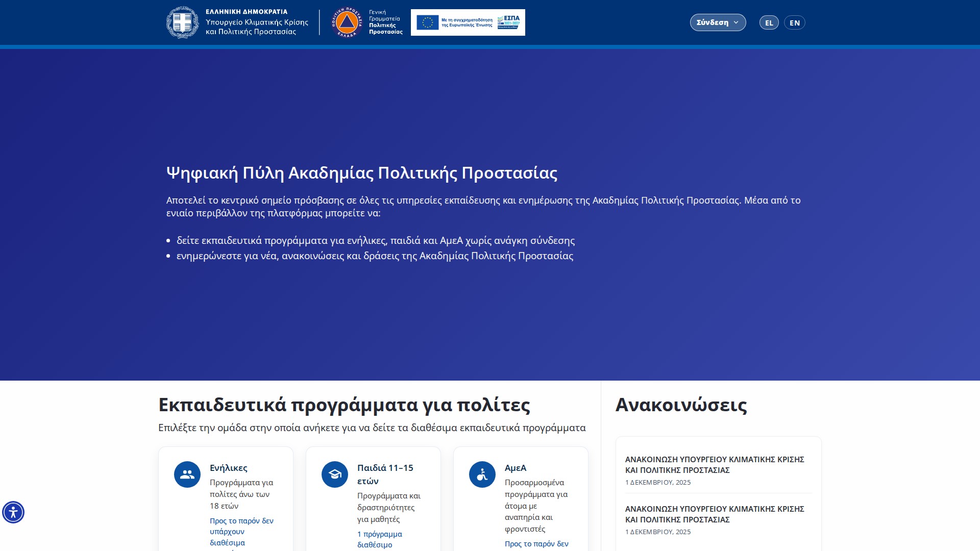
Task: Click the EU flag co-funding banner
Action: (428, 22)
